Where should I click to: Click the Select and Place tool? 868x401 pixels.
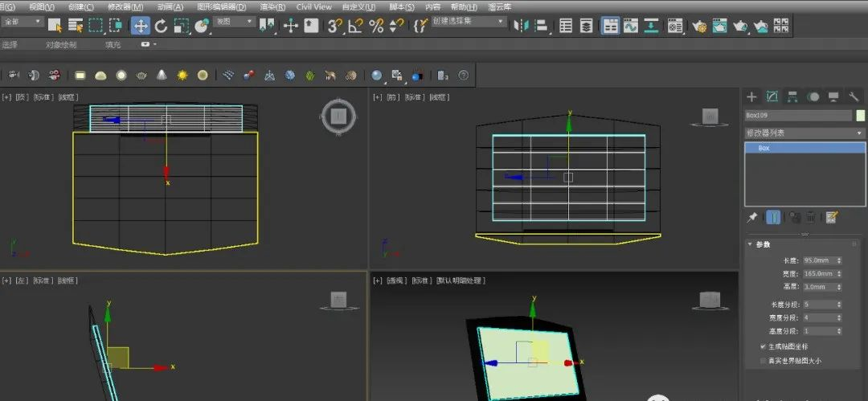click(202, 26)
